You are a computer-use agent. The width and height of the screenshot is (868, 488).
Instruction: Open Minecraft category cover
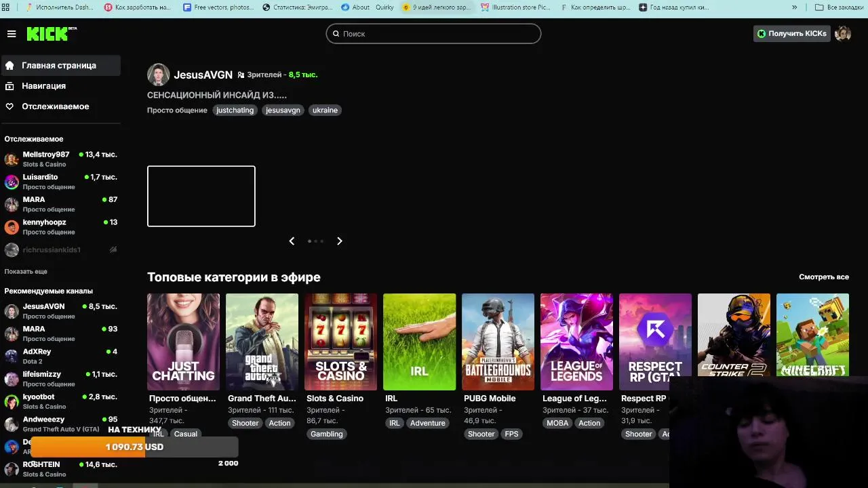(812, 335)
